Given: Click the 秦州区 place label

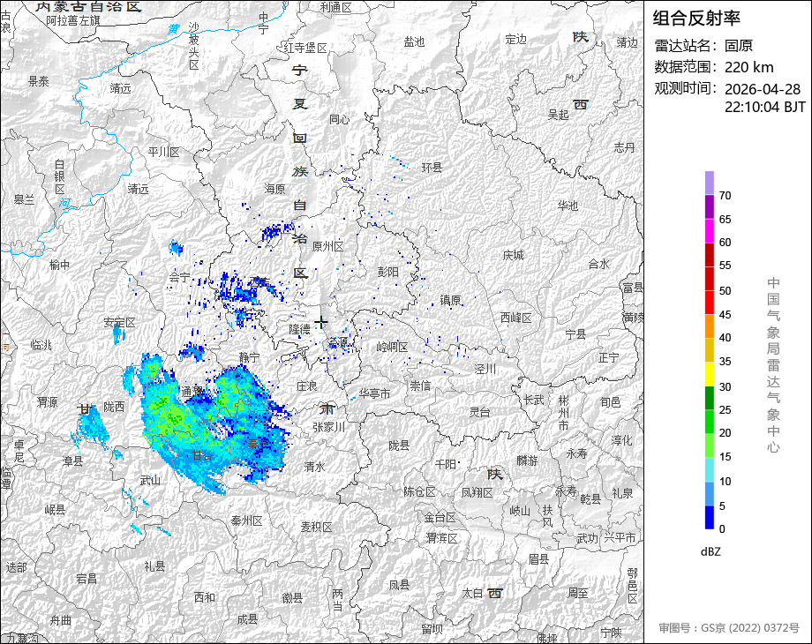Looking at the screenshot, I should point(246,520).
